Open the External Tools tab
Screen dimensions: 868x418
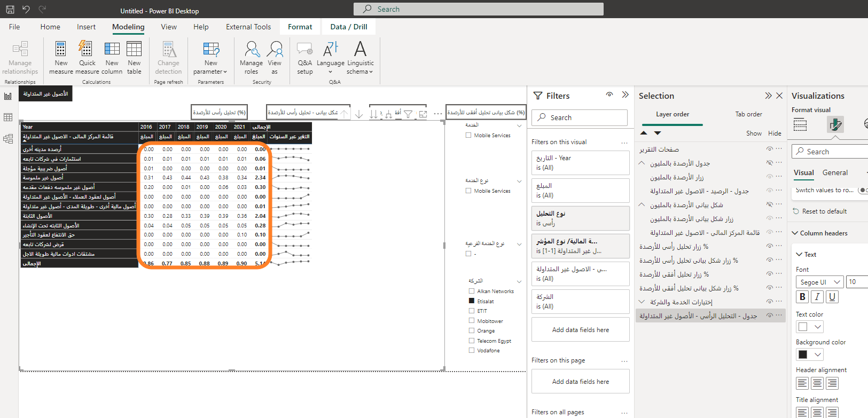[x=248, y=27]
